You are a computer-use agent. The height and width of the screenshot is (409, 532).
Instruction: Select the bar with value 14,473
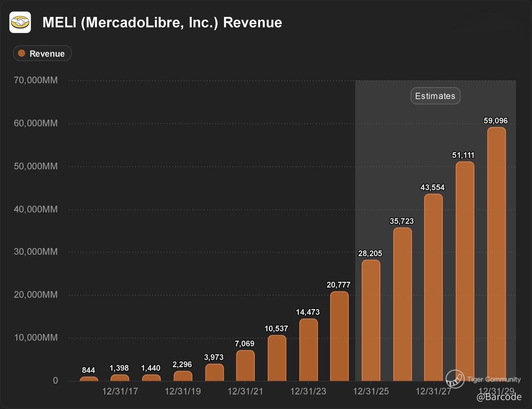(308, 350)
